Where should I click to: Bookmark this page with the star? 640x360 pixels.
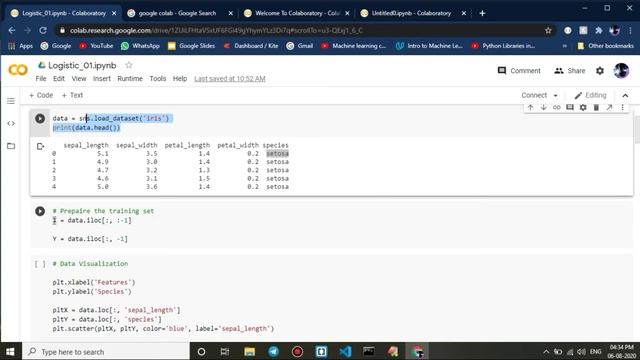tap(548, 31)
